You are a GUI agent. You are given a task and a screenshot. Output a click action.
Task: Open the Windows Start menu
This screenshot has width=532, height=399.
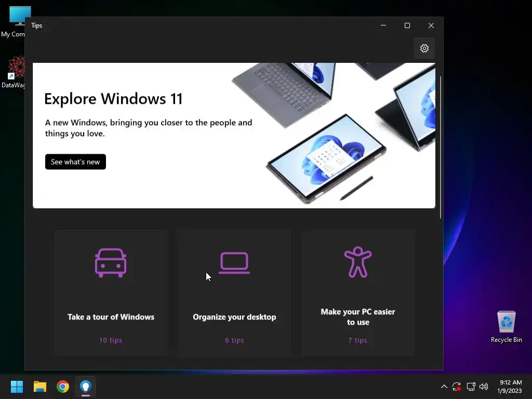pyautogui.click(x=17, y=387)
